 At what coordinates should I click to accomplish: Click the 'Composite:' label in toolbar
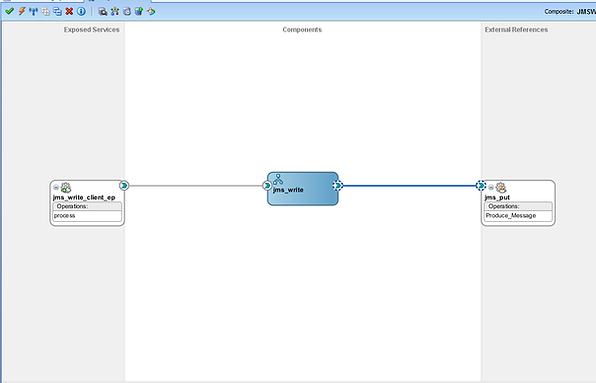coord(559,12)
